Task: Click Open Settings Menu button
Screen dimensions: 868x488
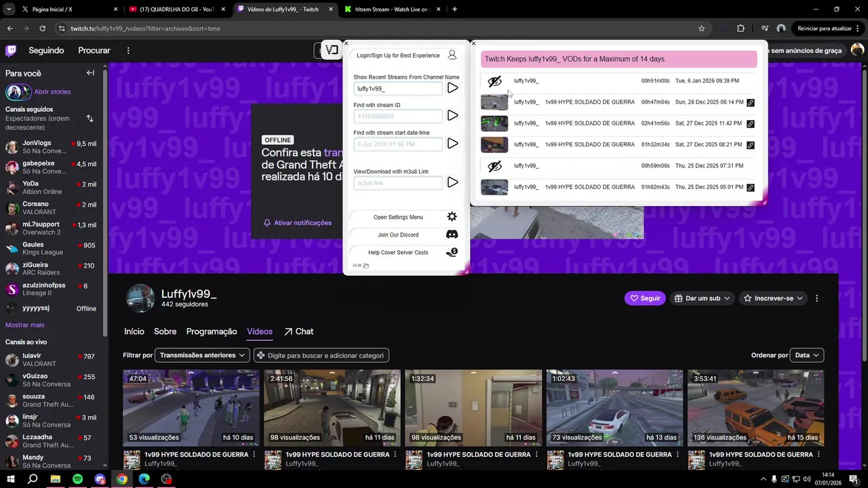Action: coord(398,217)
